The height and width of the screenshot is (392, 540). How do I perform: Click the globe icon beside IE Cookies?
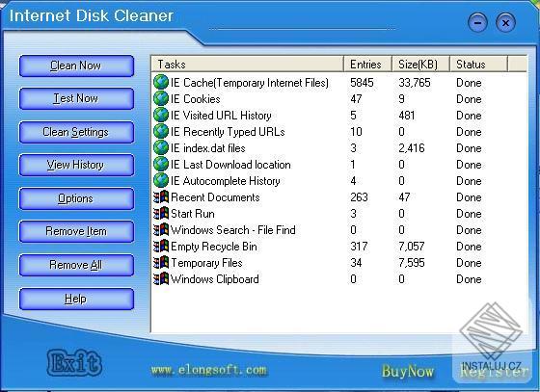pos(161,99)
